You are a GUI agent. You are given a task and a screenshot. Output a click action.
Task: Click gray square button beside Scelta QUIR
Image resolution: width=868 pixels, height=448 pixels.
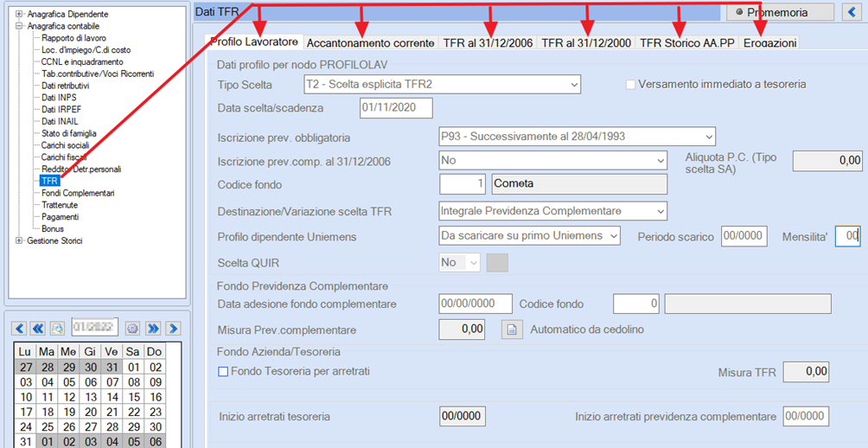pyautogui.click(x=497, y=263)
